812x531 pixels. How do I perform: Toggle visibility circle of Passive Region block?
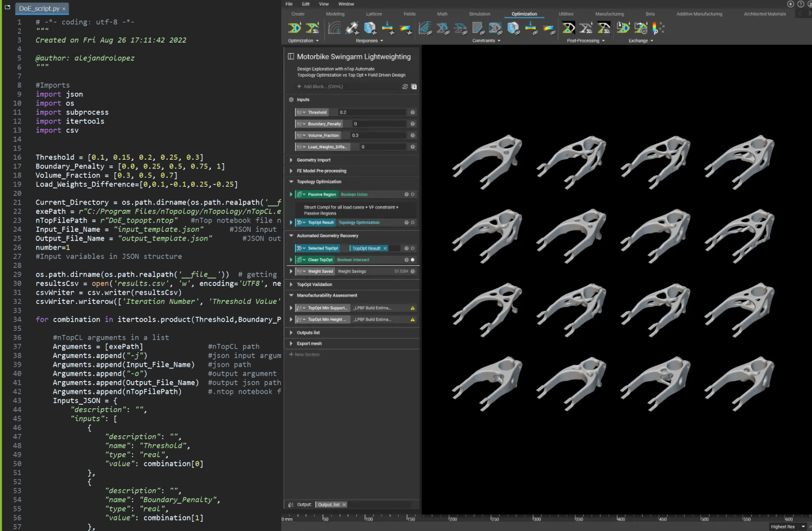coord(413,195)
